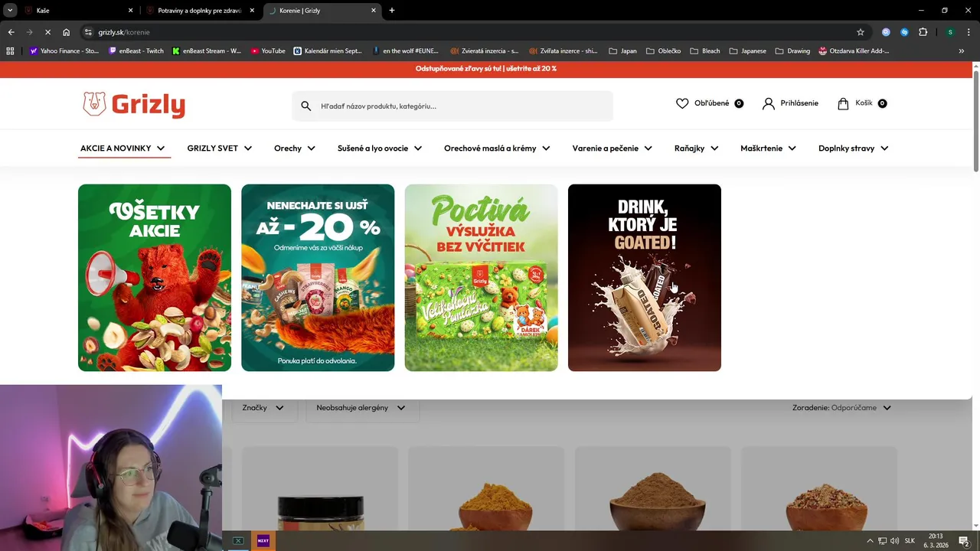Open Chrome three-dot menu
Image resolution: width=980 pixels, height=551 pixels.
pyautogui.click(x=968, y=32)
